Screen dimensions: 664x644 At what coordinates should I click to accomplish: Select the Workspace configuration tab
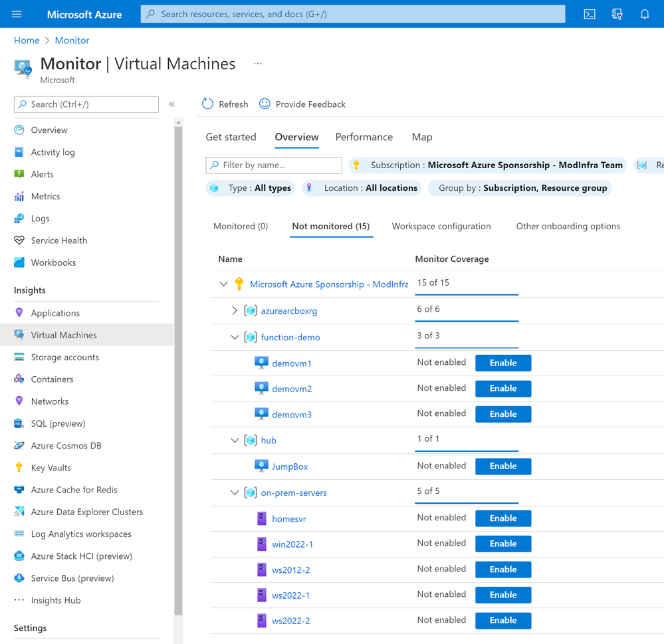pyautogui.click(x=441, y=226)
